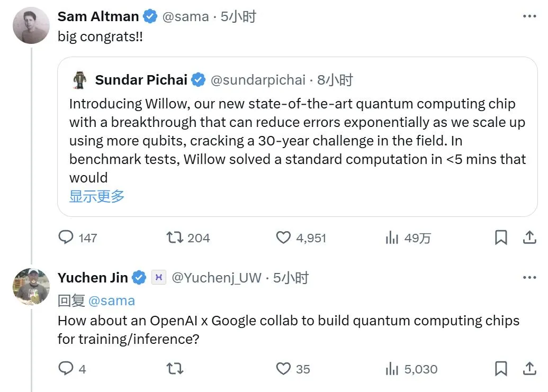Open more options on Yuchen Jin's reply
This screenshot has width=548, height=392.
point(529,278)
